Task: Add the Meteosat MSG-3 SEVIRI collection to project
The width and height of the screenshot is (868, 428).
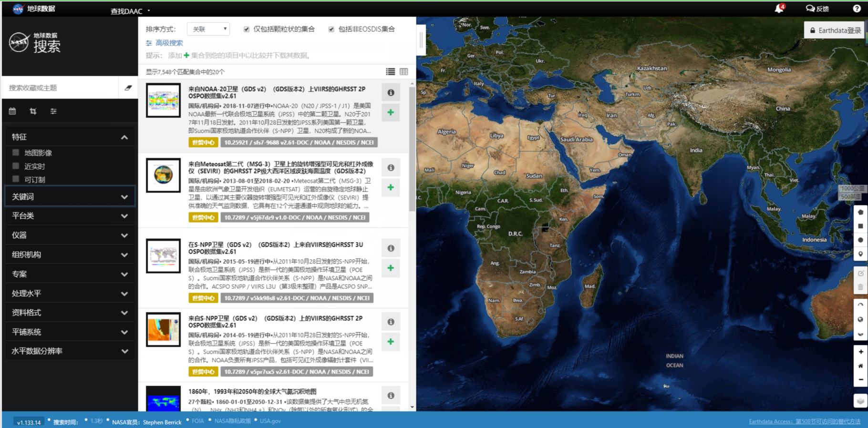Action: click(391, 187)
